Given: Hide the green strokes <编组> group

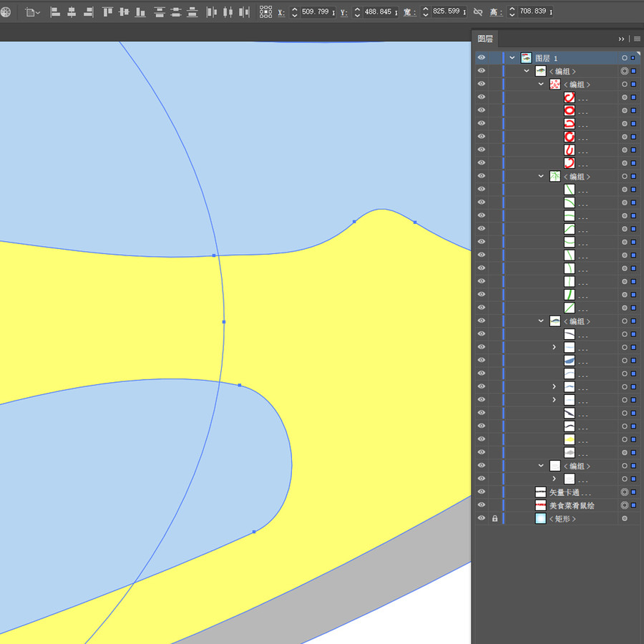Looking at the screenshot, I should click(482, 176).
